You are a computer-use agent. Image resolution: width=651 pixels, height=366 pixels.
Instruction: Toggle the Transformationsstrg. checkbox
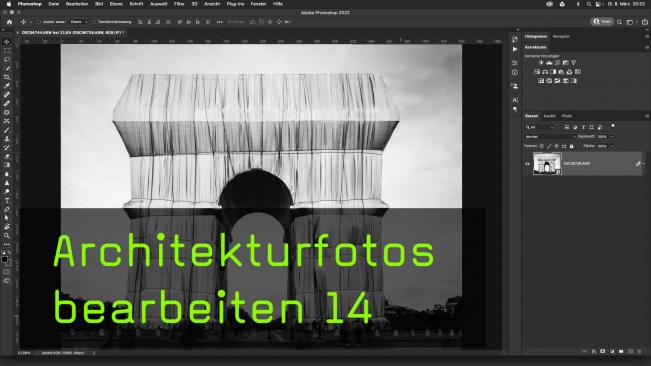[93, 22]
